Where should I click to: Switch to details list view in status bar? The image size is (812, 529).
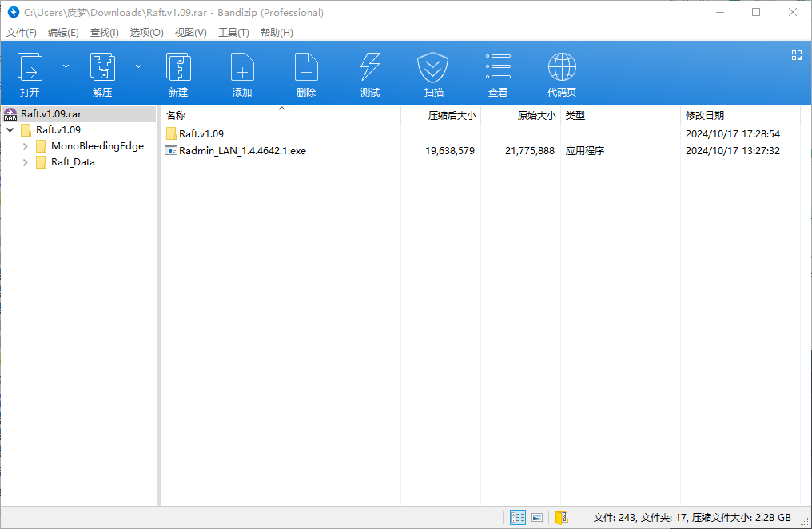[518, 518]
